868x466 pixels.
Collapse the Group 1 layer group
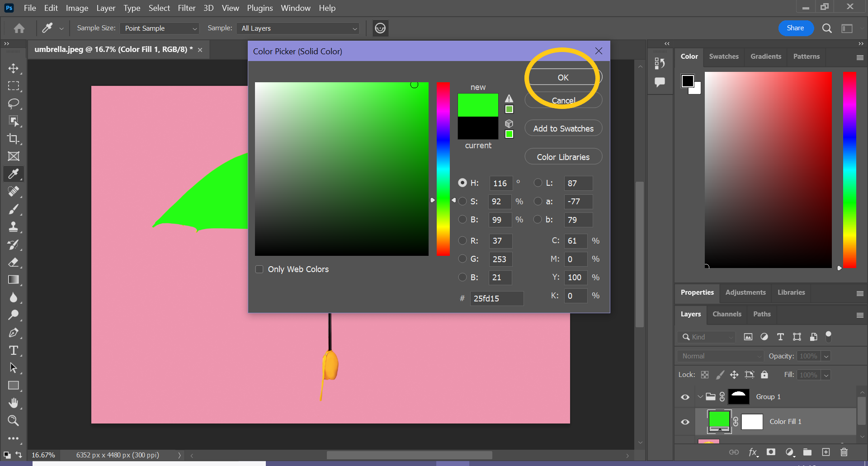[700, 397]
